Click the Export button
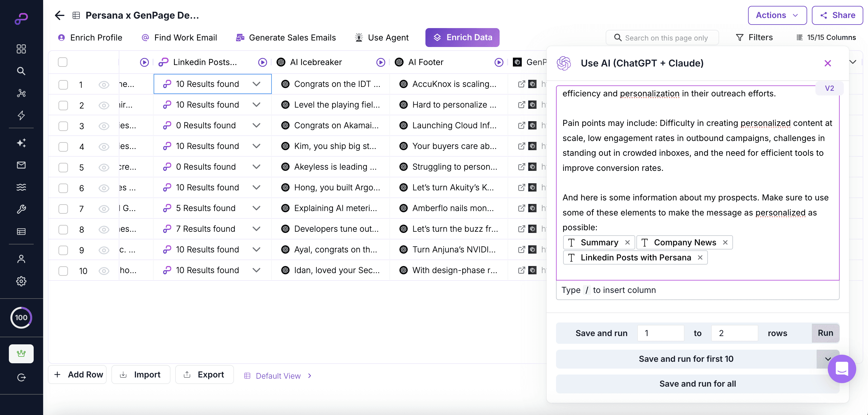 [x=204, y=375]
